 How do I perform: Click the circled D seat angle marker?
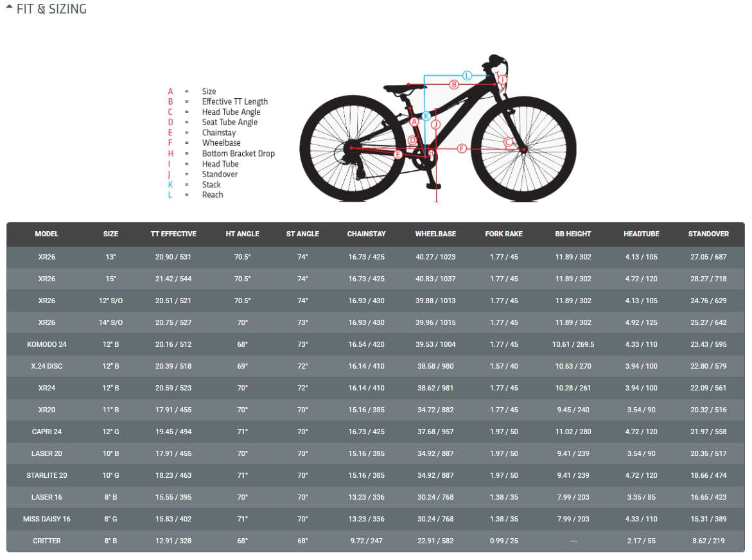(x=412, y=140)
